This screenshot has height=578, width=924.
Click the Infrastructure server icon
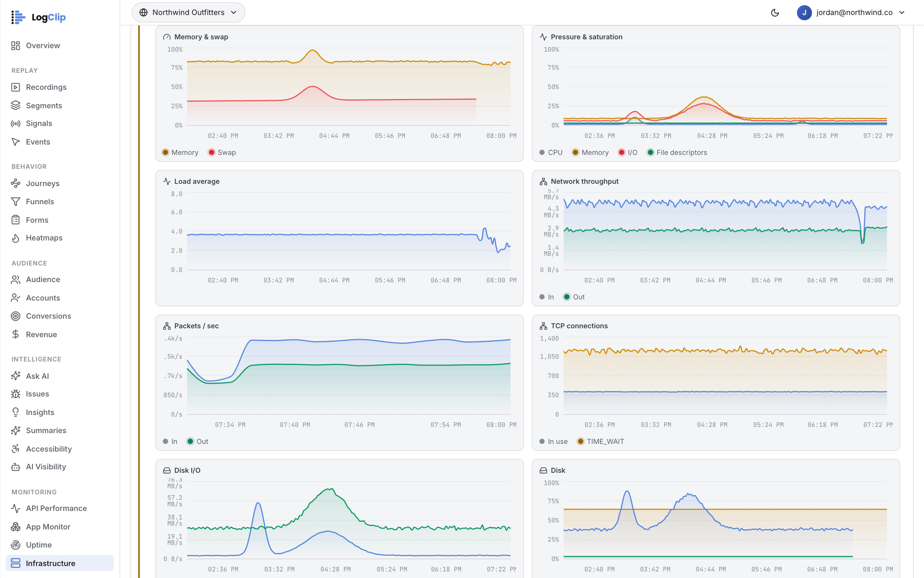(x=15, y=563)
